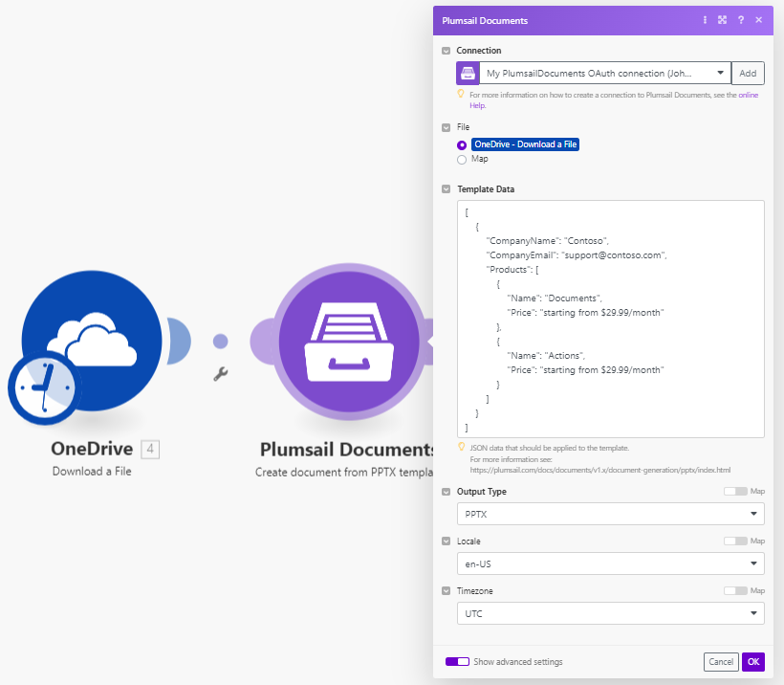Open the Output Type PPTX dropdown
This screenshot has height=685, width=784.
coord(611,514)
